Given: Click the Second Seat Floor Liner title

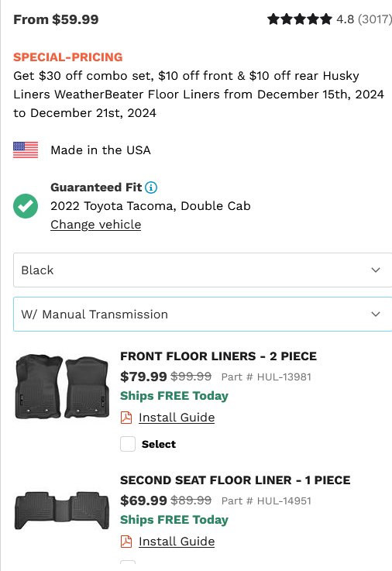Looking at the screenshot, I should pyautogui.click(x=236, y=480).
